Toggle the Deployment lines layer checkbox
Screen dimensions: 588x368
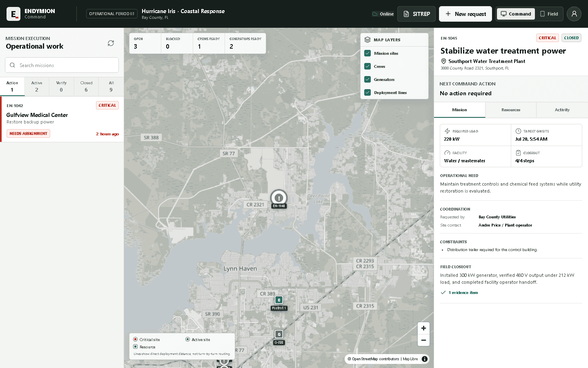(x=367, y=92)
